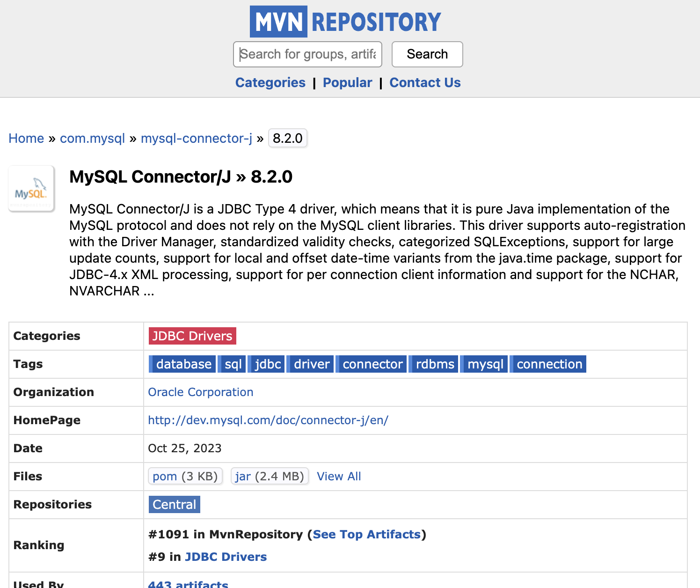700x588 pixels.
Task: Download the jar (2.4 MB) file
Action: (x=270, y=476)
